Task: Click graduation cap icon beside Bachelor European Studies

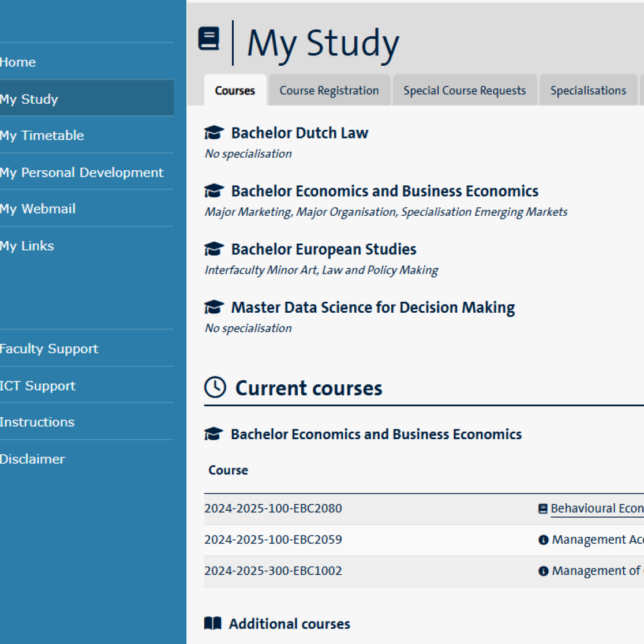Action: click(214, 249)
